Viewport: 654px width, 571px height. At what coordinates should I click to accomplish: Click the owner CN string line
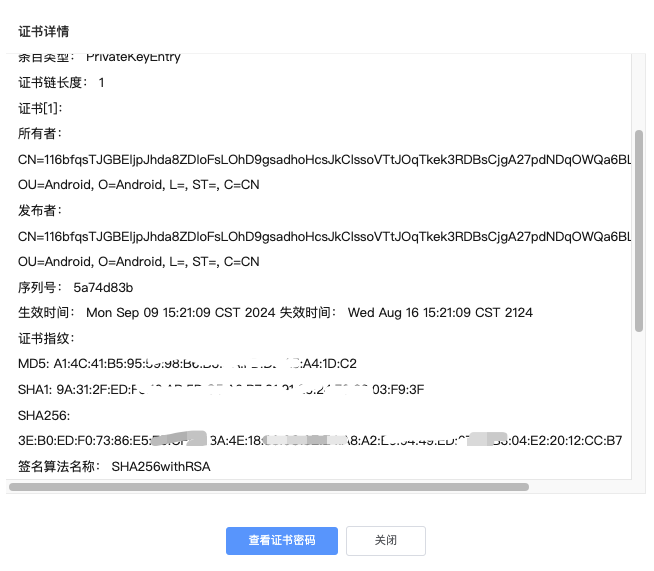pyautogui.click(x=324, y=159)
